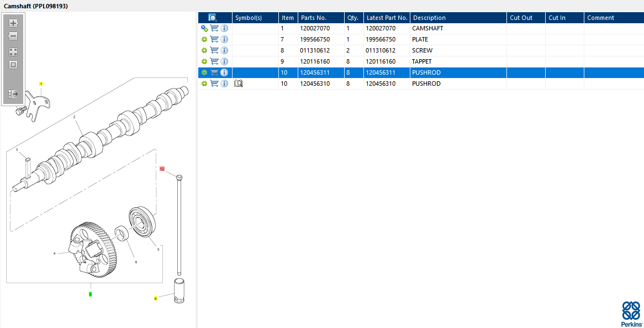The width and height of the screenshot is (644, 328).
Task: Add PUSHROD 120456311 to cart
Action: tap(214, 72)
